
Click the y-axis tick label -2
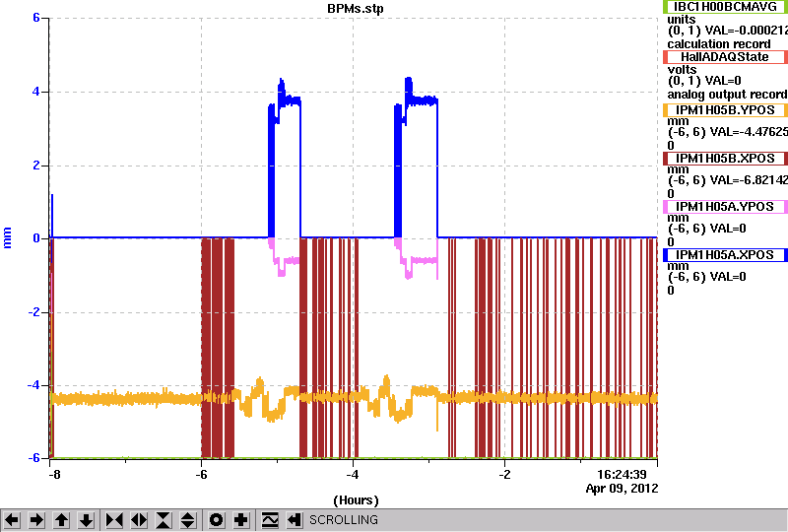click(x=33, y=312)
